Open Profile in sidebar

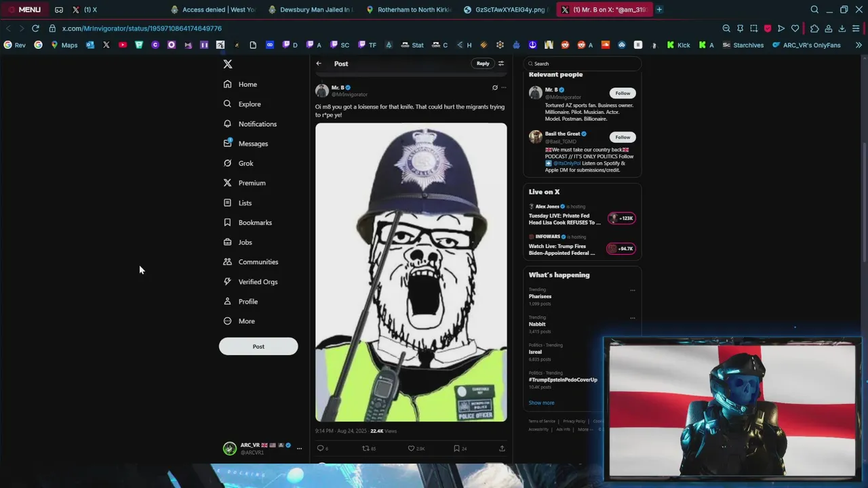tap(241, 302)
